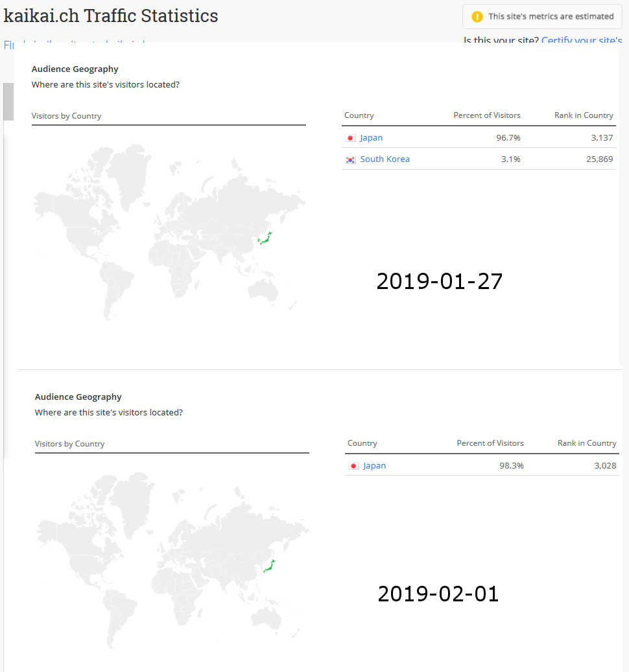
Task: Click upper table's 'Rank in Country' header
Action: (x=583, y=115)
